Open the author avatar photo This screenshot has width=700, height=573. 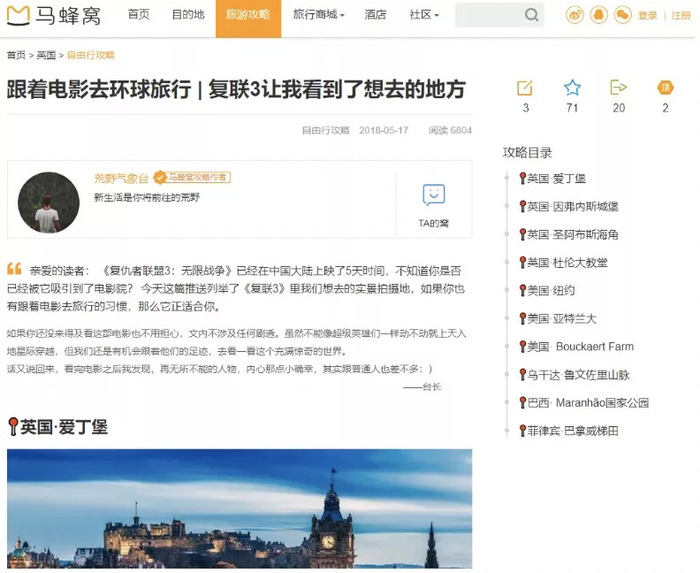[49, 203]
